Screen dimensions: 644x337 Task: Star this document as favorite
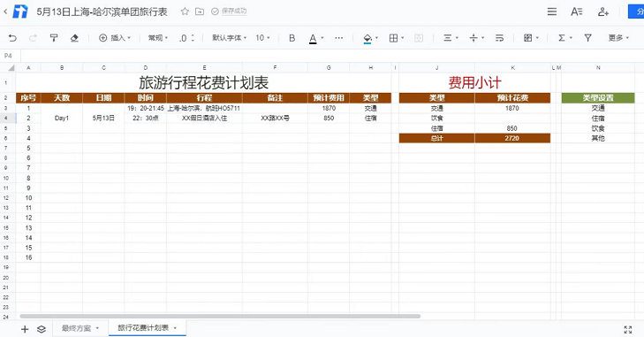tap(185, 11)
